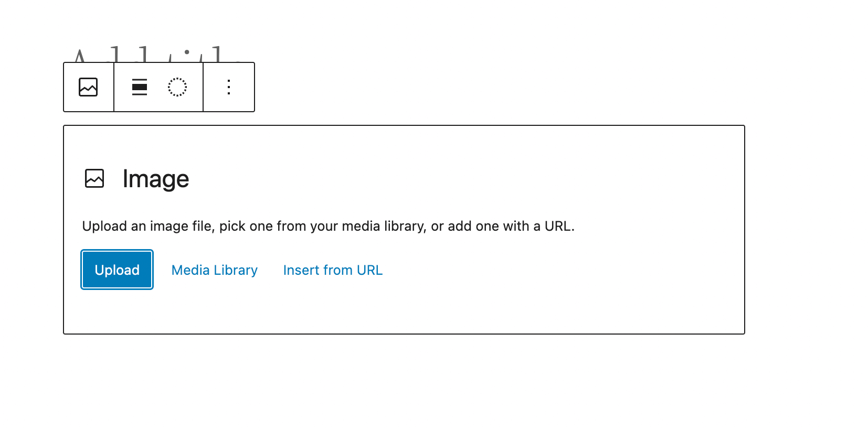Choose Insert from URL

333,270
